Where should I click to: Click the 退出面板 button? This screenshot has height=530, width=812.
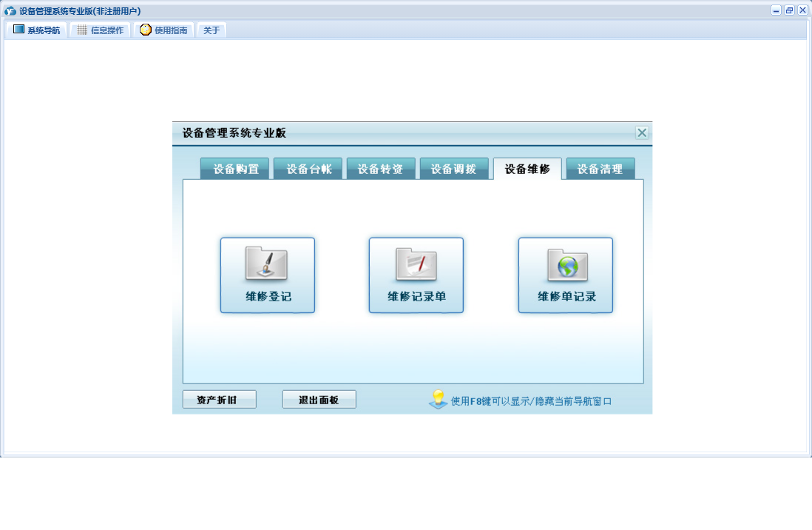click(319, 399)
